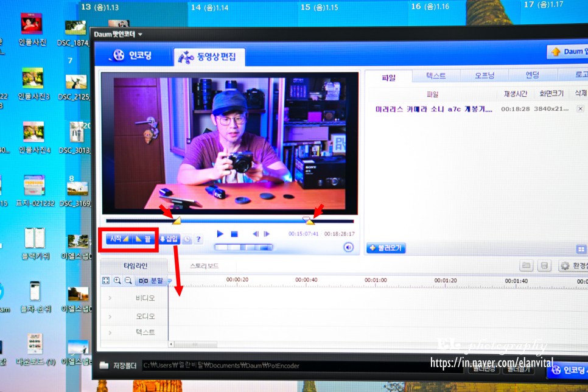Mute audio with the speaker icon

click(348, 247)
